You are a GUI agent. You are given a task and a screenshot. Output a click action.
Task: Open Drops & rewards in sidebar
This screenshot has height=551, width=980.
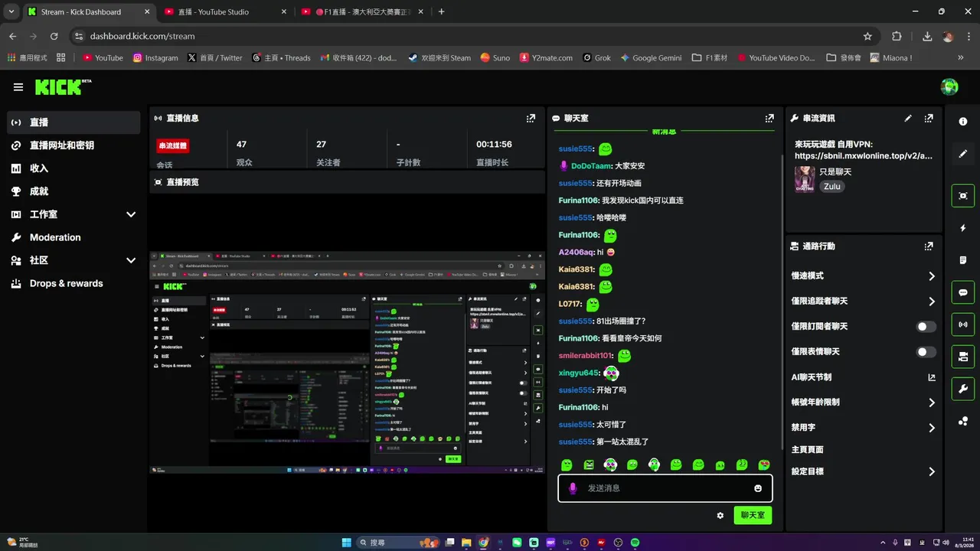coord(74,283)
